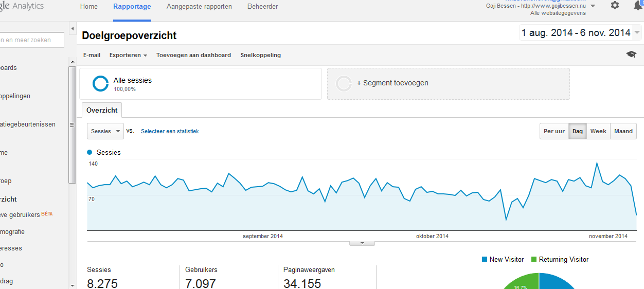Select the Overzicht tab
Viewport: 644px width, 289px height.
102,110
